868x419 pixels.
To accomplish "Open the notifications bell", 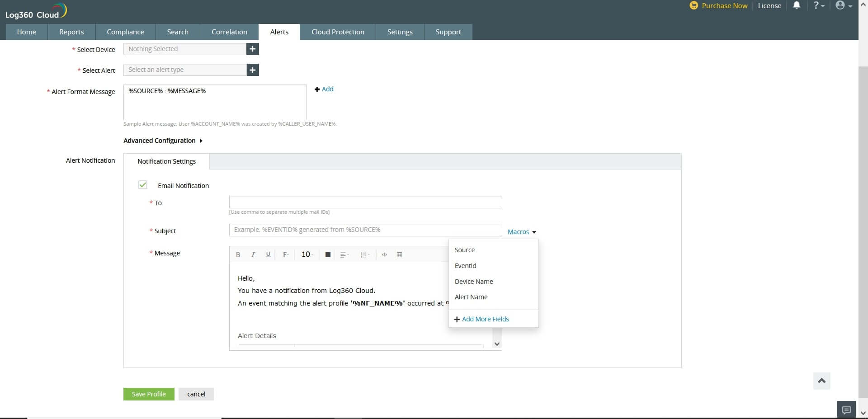I will click(x=797, y=5).
